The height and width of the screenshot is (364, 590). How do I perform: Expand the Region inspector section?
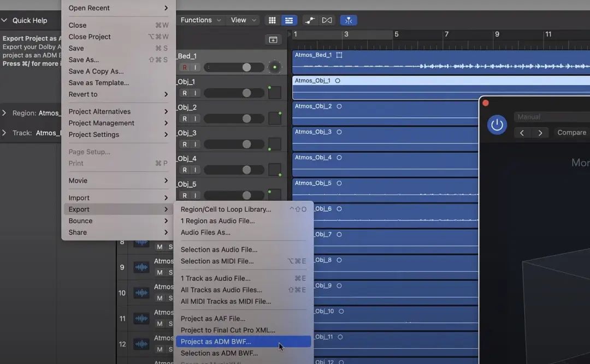pyautogui.click(x=4, y=113)
